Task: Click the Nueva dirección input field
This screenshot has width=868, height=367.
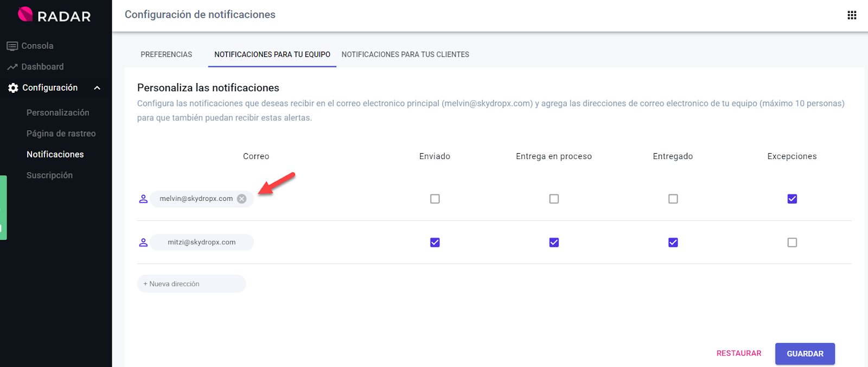Action: pyautogui.click(x=192, y=284)
